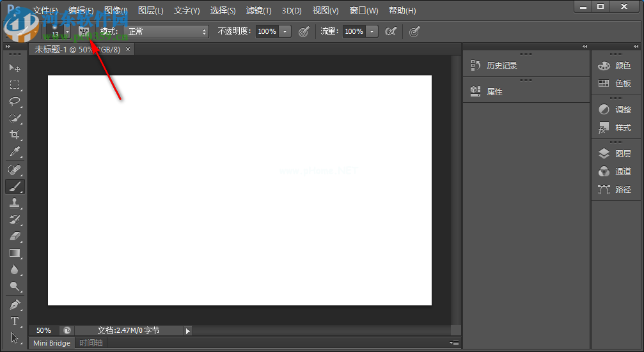The width and height of the screenshot is (644, 352).
Task: Toggle the brush panel button in options bar
Action: 84,31
